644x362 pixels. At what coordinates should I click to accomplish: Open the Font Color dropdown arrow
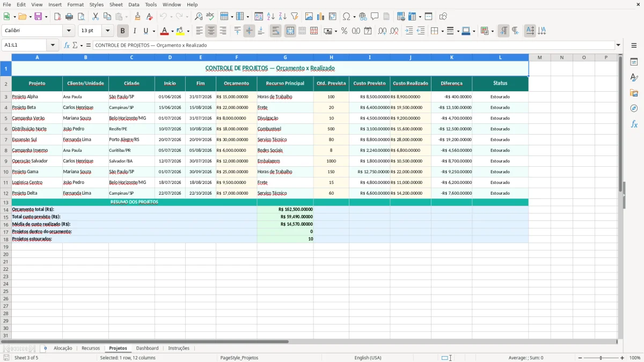point(172,31)
